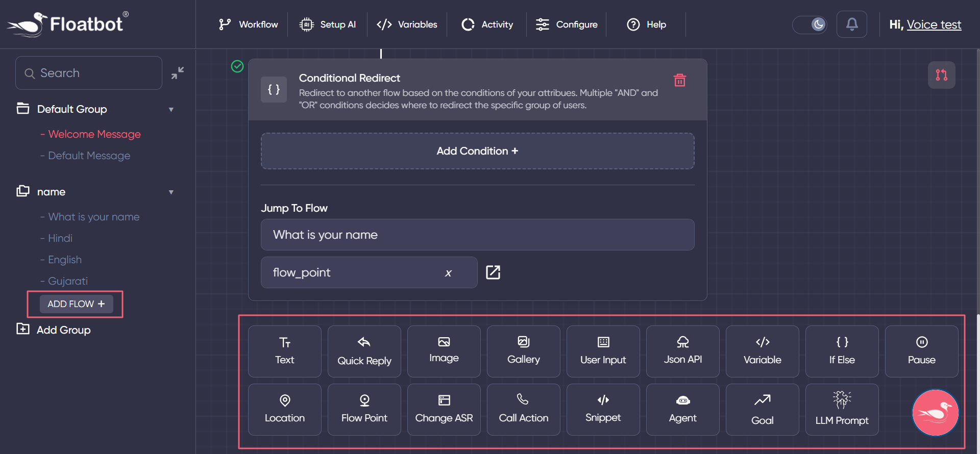
Task: Add a Json API block
Action: 683,351
